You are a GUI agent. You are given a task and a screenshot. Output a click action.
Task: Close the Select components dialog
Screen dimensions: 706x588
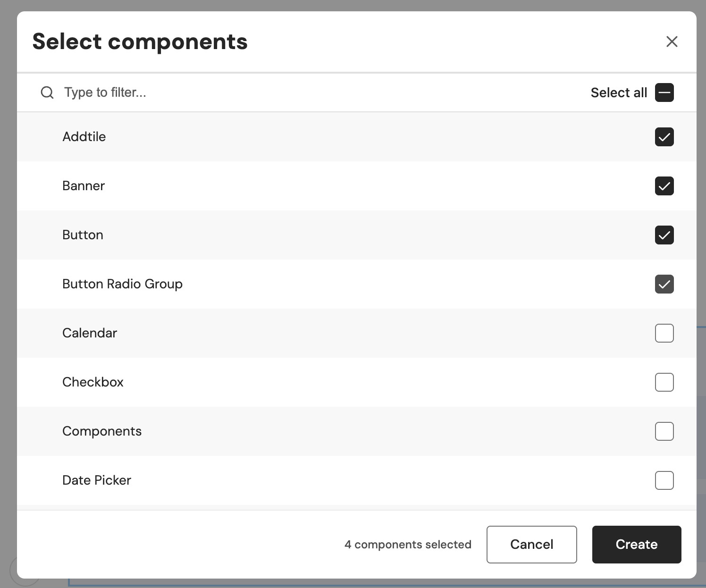(672, 42)
